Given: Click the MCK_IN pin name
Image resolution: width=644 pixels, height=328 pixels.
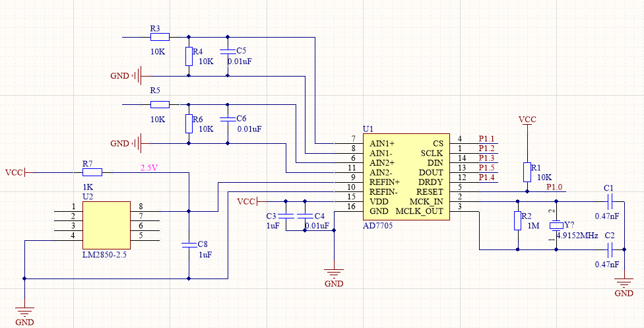Looking at the screenshot, I should [427, 201].
